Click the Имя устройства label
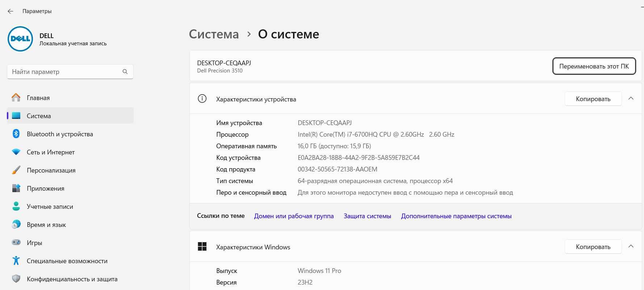 (x=239, y=123)
